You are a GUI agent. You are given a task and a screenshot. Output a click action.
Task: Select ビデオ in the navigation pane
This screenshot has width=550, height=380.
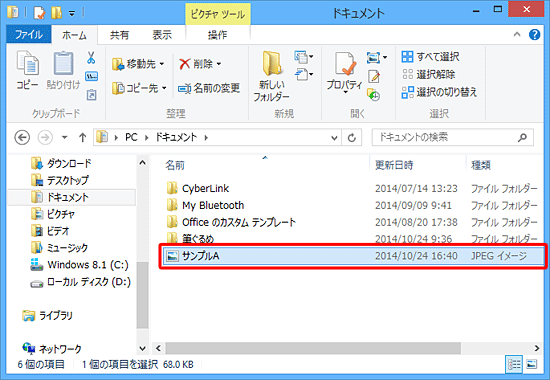[x=50, y=231]
